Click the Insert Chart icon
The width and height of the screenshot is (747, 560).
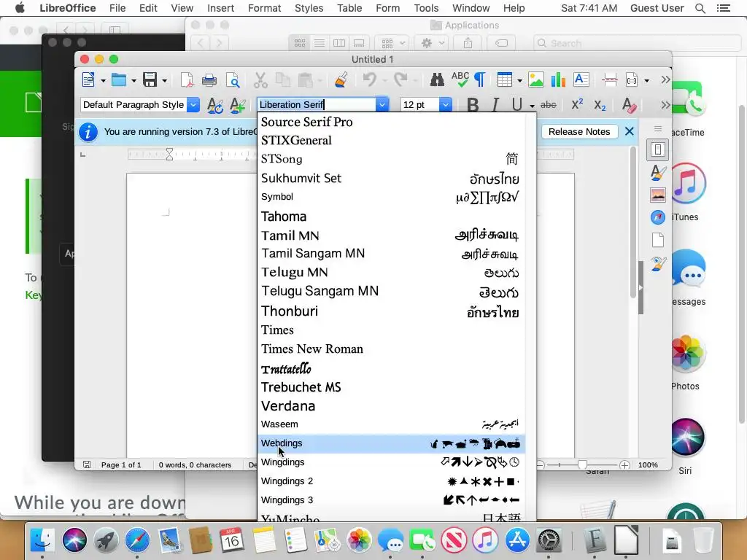558,79
